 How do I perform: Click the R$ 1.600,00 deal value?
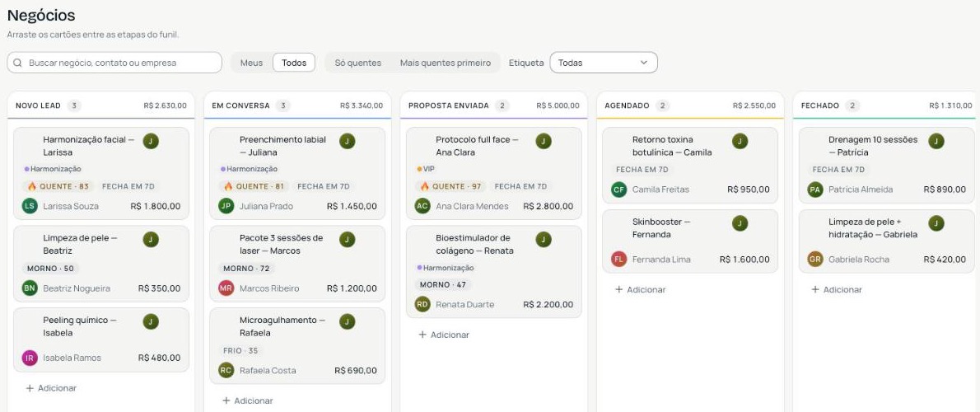click(x=744, y=259)
